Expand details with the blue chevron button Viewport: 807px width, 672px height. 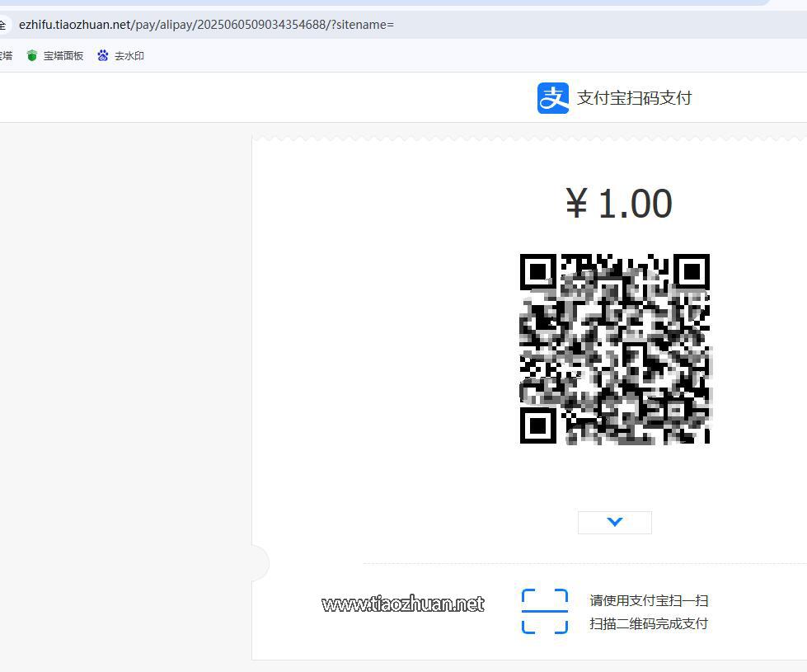[x=614, y=522]
